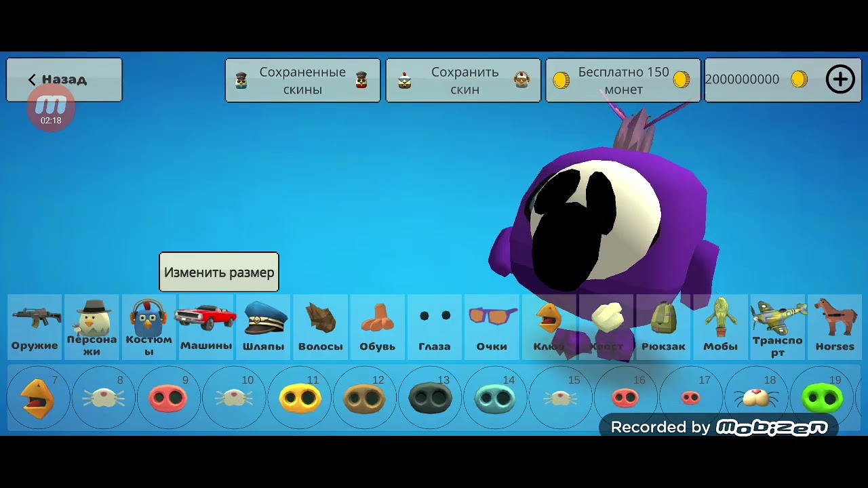868x488 pixels.
Task: Open the Мобы mobs category
Action: tap(720, 327)
